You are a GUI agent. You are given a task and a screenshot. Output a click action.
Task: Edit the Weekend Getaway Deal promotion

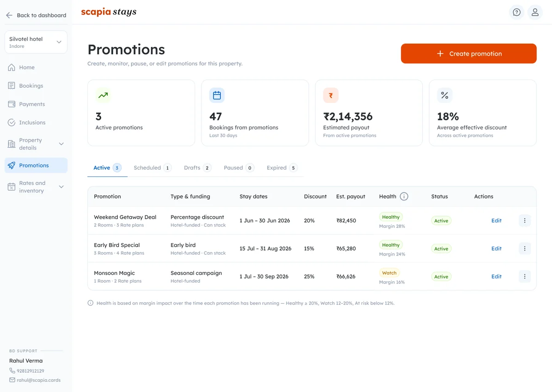(496, 221)
